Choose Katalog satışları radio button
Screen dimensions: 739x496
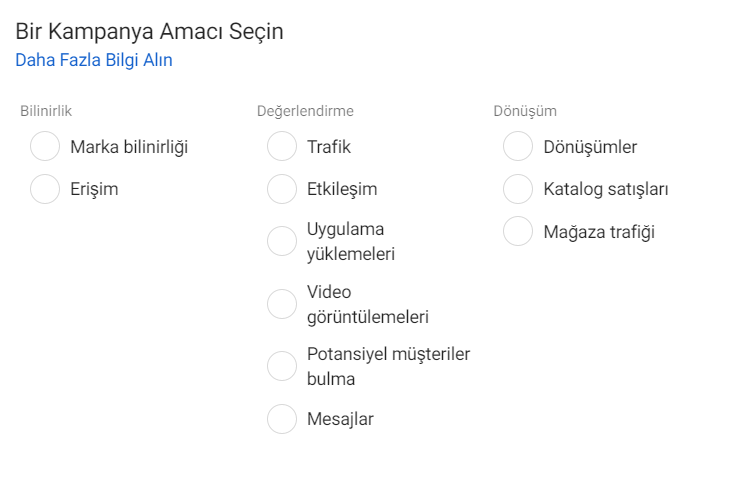coord(518,189)
